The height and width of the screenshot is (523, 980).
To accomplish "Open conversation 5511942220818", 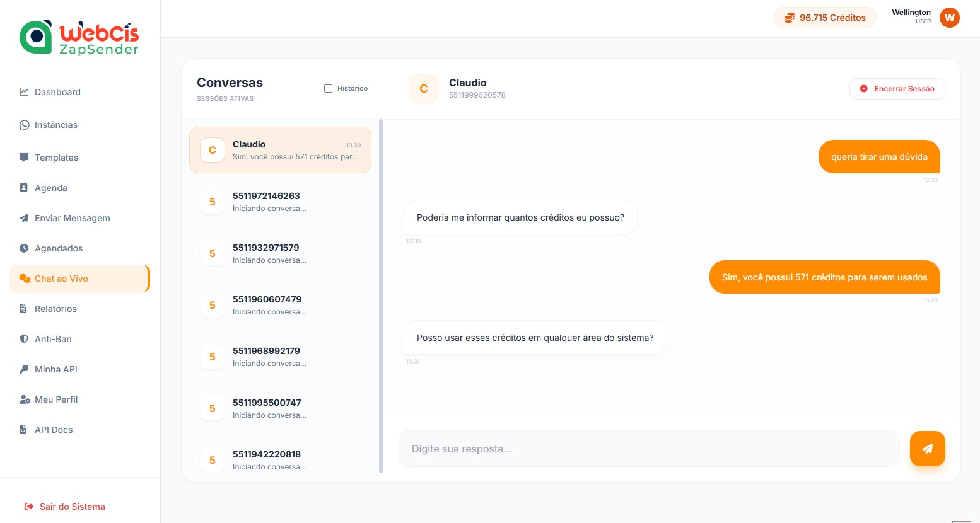I will (x=280, y=460).
